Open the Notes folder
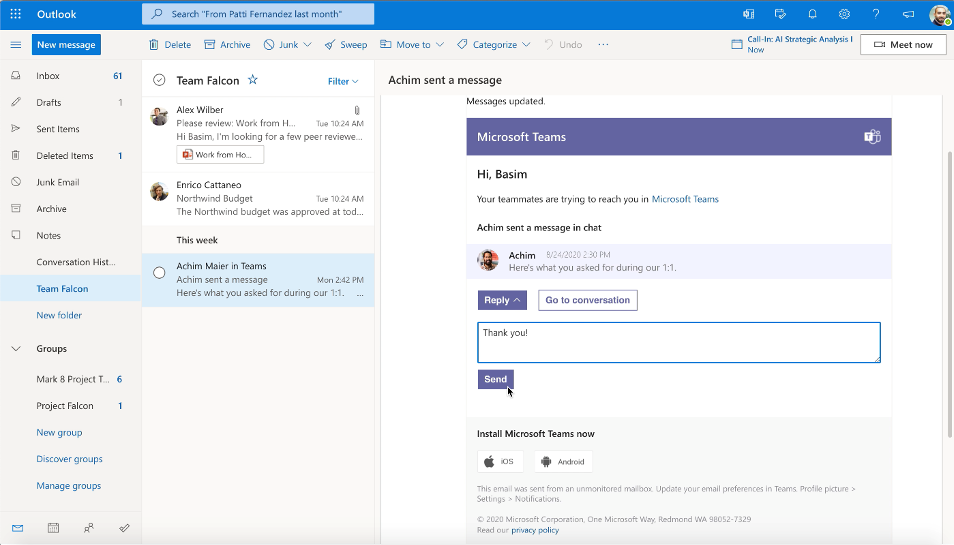The image size is (954, 545). (71, 235)
